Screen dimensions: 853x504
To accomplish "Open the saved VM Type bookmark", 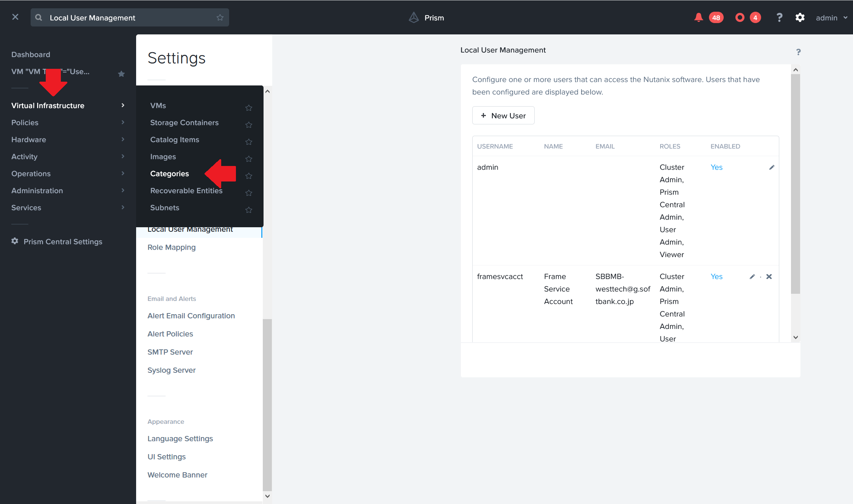I will click(50, 71).
